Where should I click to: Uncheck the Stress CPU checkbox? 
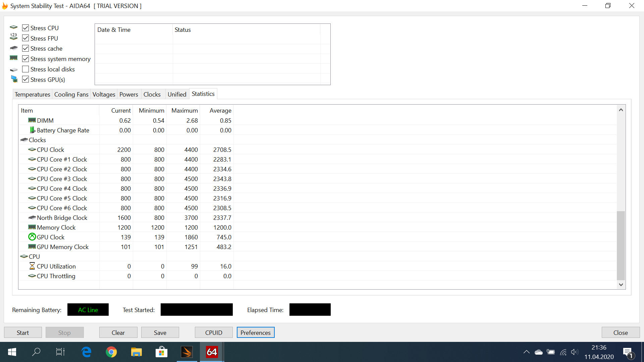[x=25, y=28]
